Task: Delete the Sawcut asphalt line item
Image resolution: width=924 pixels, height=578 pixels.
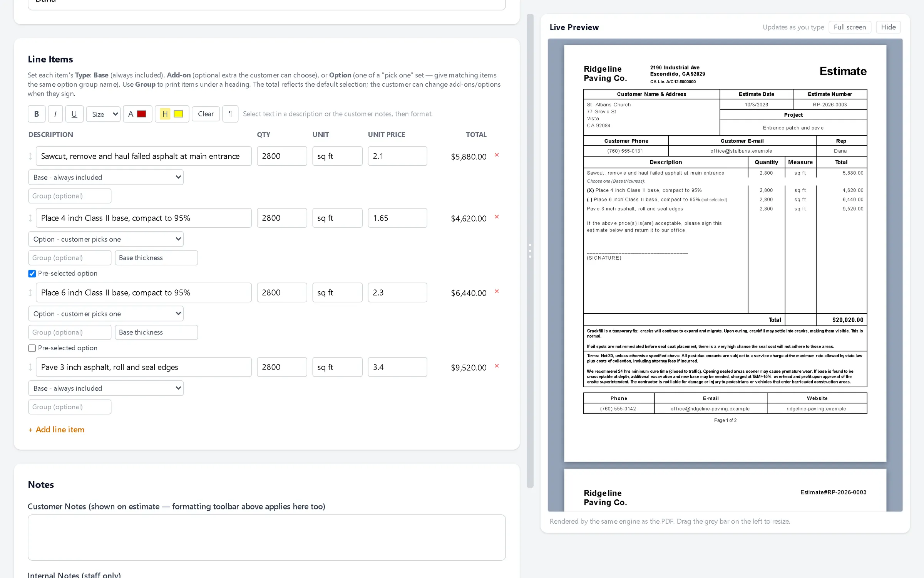Action: (497, 155)
